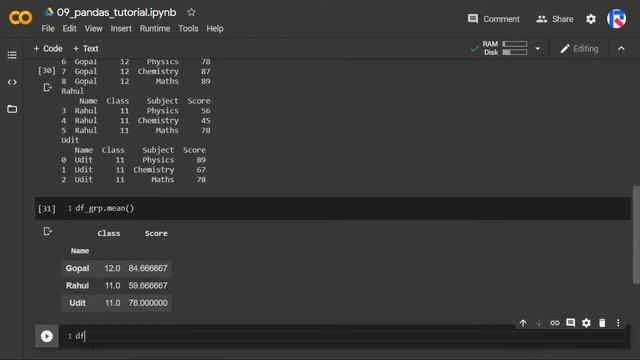Click into the df code input
The image size is (640, 360).
(x=345, y=336)
